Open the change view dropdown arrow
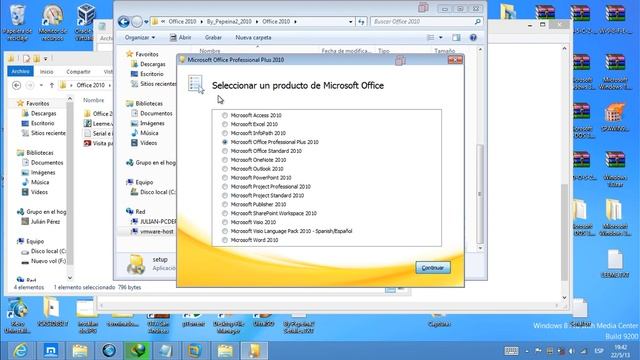 pos(441,38)
